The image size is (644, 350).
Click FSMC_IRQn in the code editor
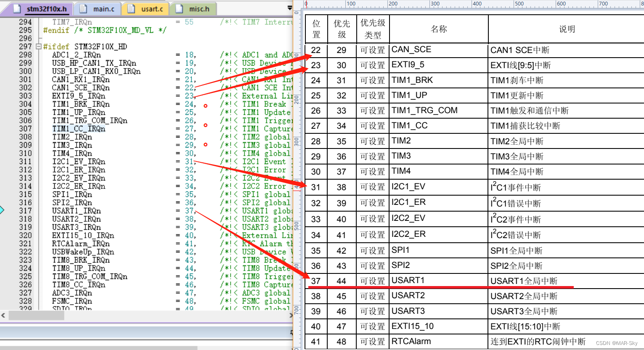pos(72,301)
